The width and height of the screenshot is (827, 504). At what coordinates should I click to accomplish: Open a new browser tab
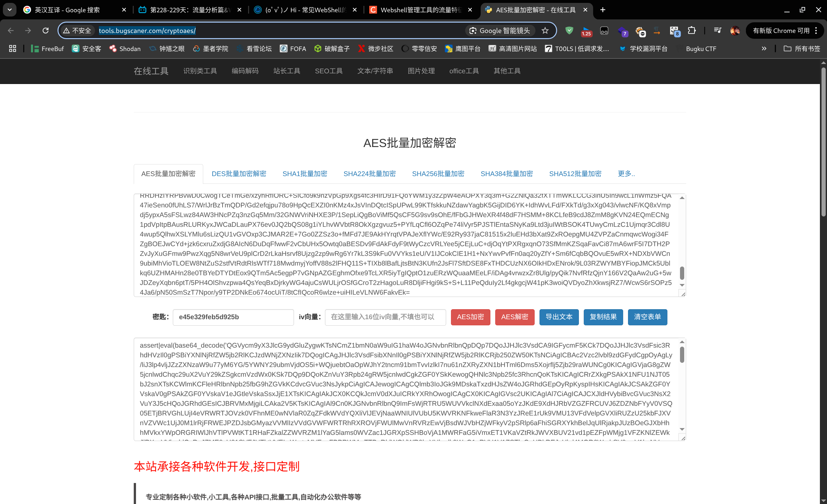coord(603,10)
